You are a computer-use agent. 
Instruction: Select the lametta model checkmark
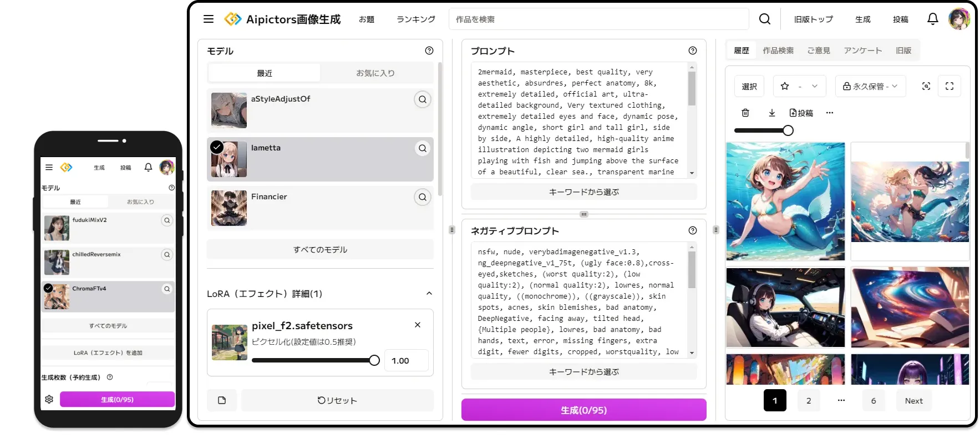(217, 147)
